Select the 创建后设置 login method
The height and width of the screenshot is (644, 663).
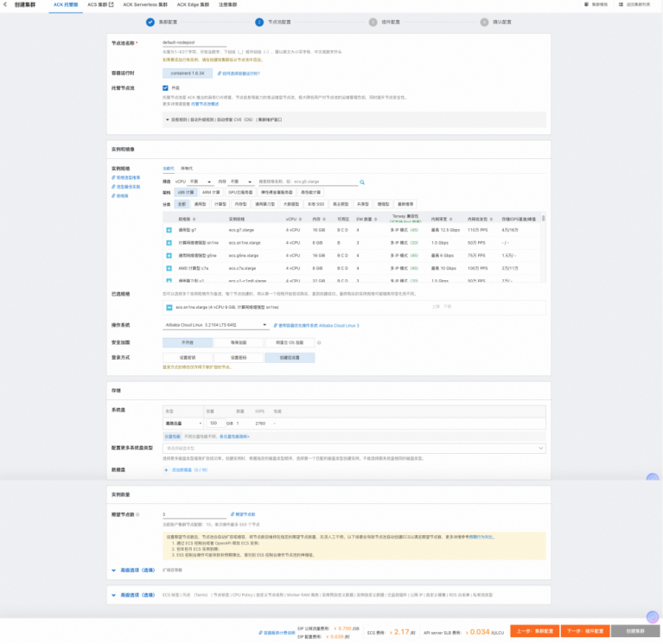pyautogui.click(x=290, y=358)
